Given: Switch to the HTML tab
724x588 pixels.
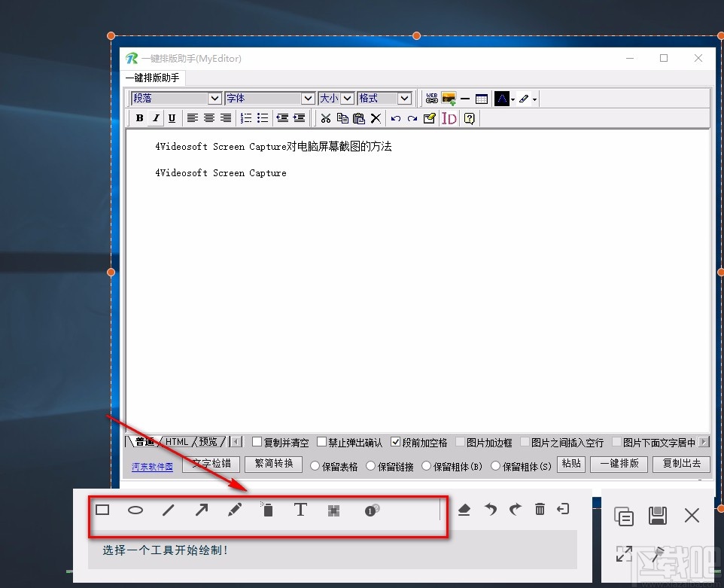Looking at the screenshot, I should pos(177,442).
